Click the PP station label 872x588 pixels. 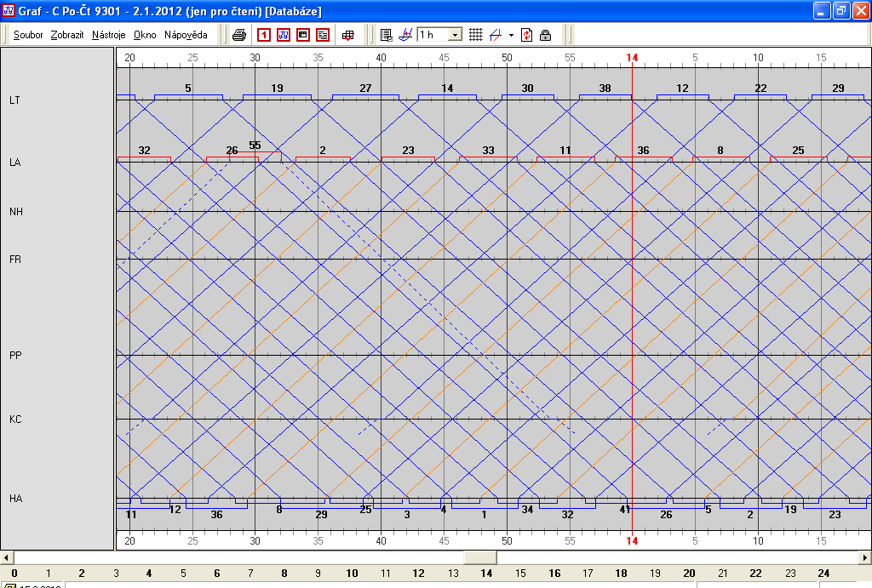click(15, 355)
